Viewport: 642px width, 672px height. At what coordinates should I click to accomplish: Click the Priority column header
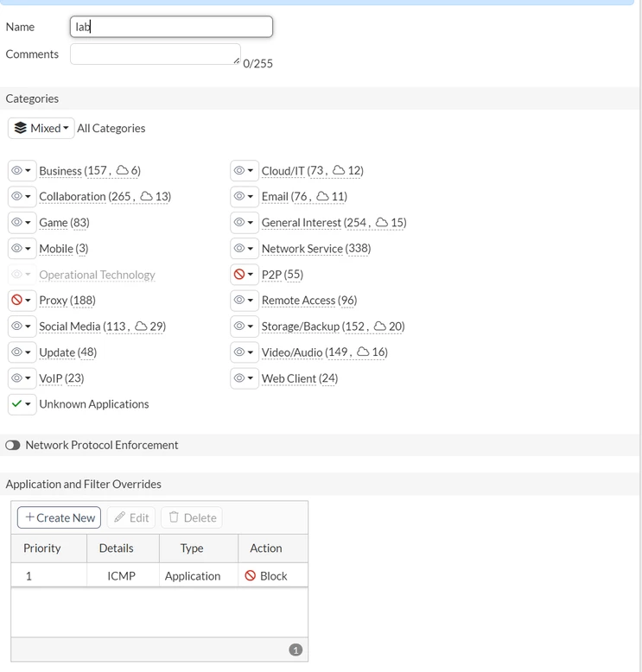(x=49, y=548)
